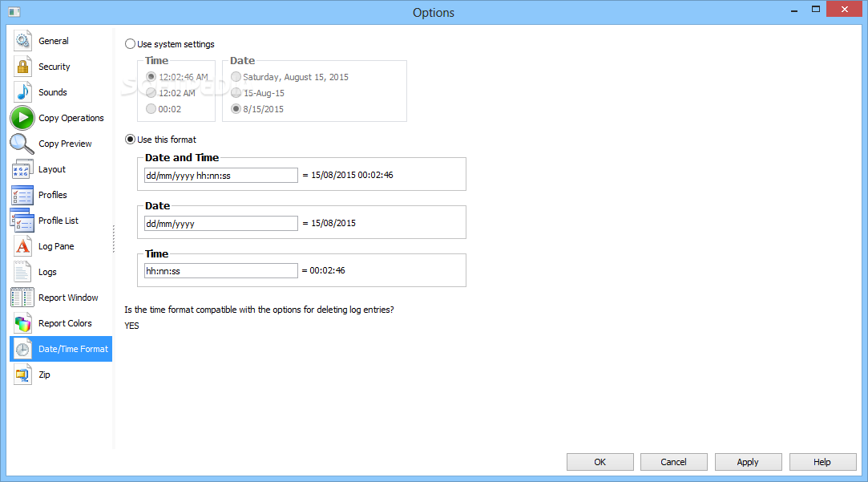
Task: Select Copy Operations category label
Action: pos(71,118)
